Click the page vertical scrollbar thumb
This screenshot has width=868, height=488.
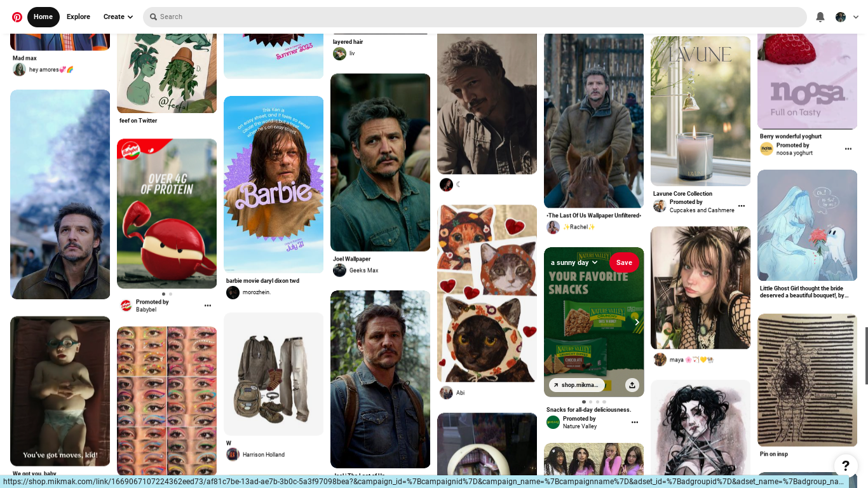point(866,356)
